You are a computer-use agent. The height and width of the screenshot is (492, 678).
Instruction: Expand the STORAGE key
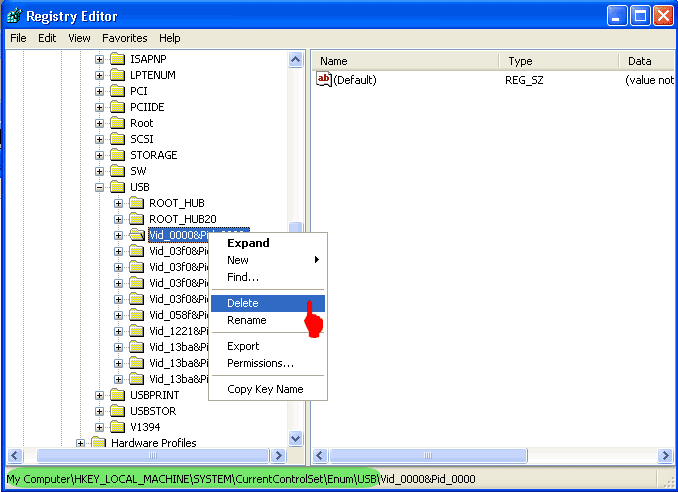coord(99,155)
